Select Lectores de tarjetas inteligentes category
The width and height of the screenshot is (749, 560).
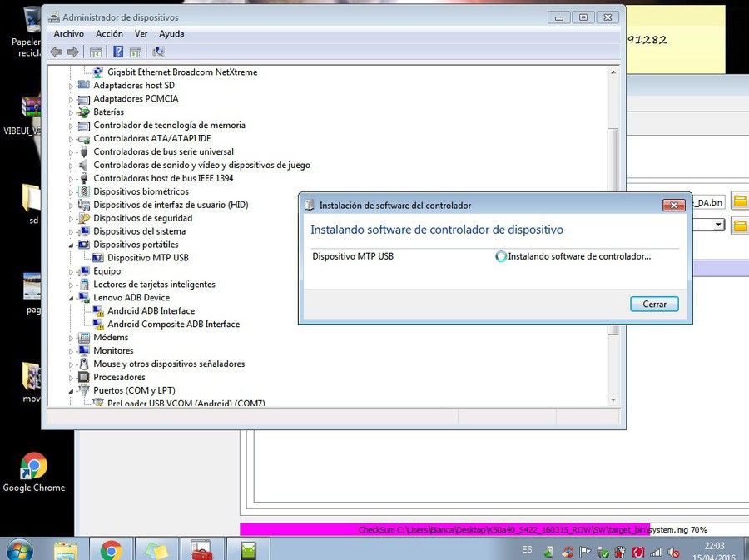[154, 285]
